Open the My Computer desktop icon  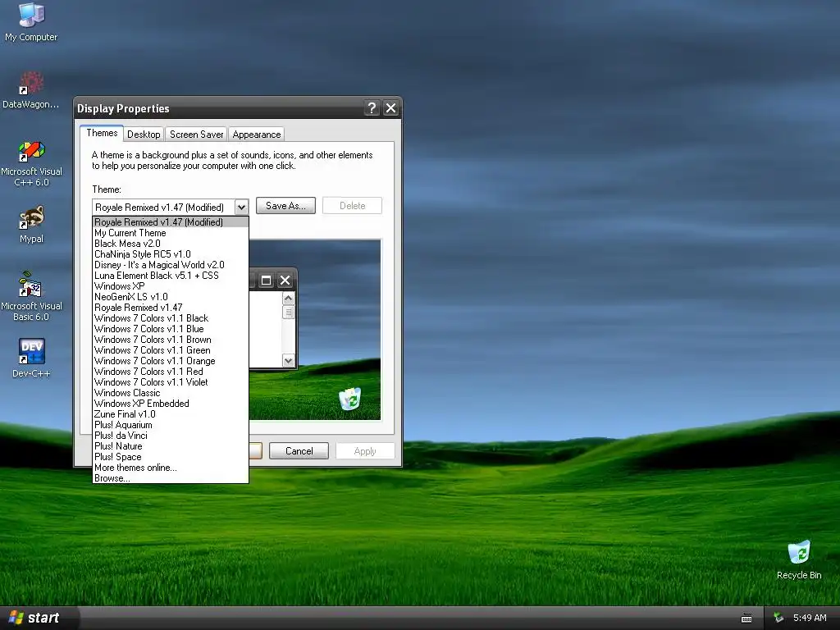(31, 22)
